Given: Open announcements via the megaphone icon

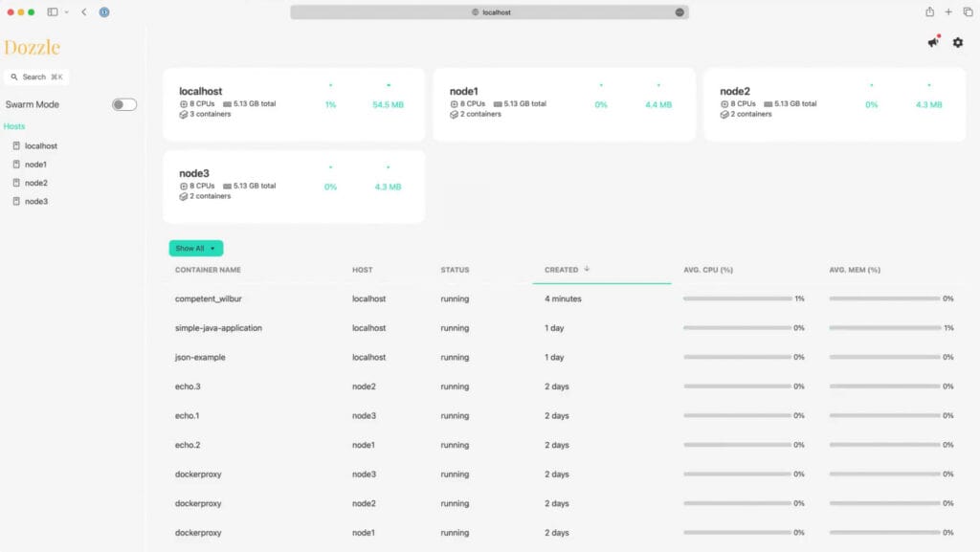Looking at the screenshot, I should point(933,42).
